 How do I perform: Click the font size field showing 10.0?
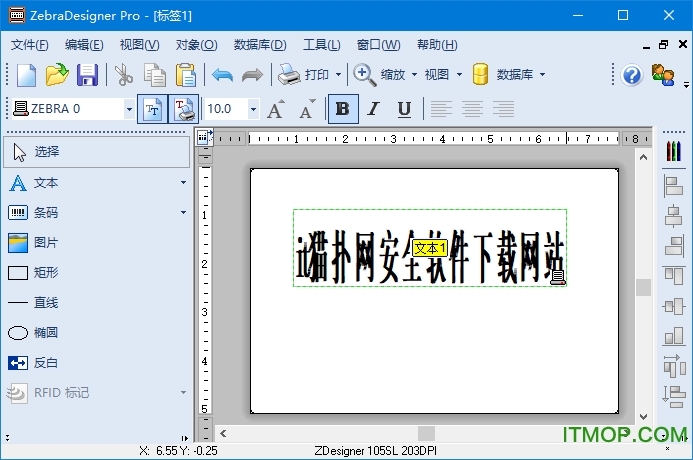click(225, 109)
